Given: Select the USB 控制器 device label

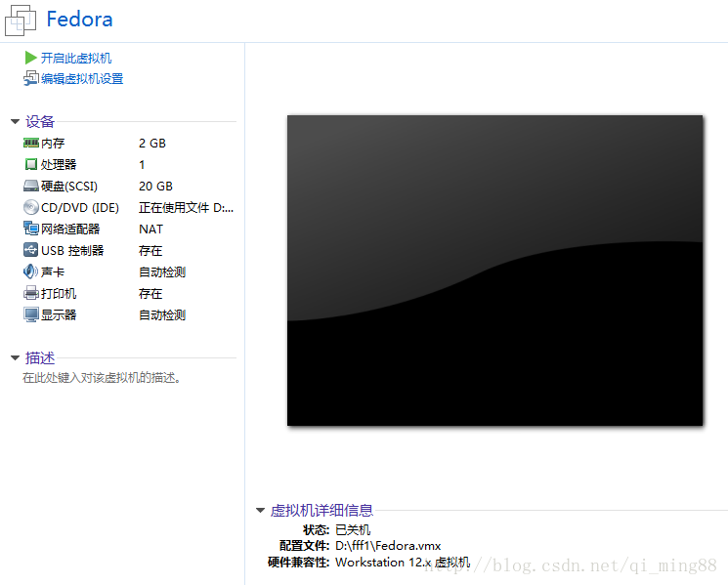Looking at the screenshot, I should [72, 251].
